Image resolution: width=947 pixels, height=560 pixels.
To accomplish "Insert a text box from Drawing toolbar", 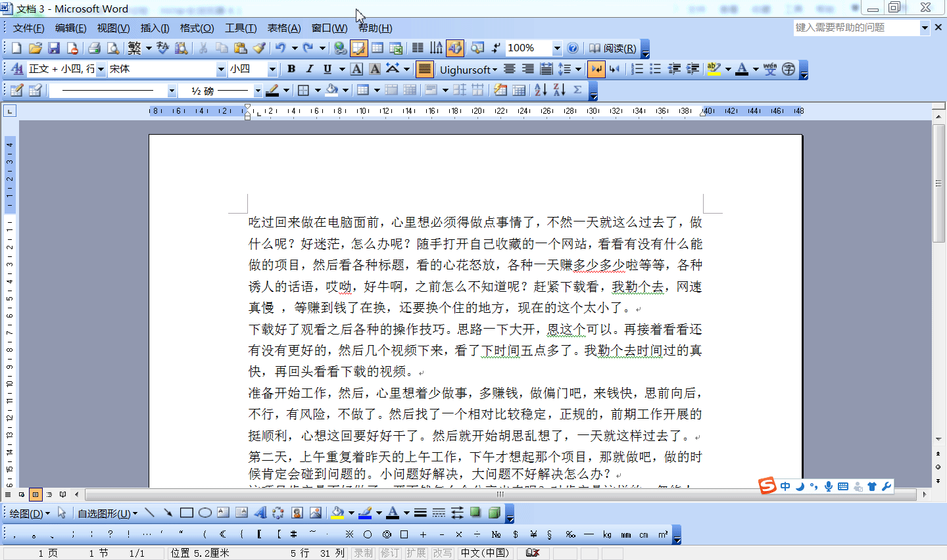I will click(x=224, y=513).
